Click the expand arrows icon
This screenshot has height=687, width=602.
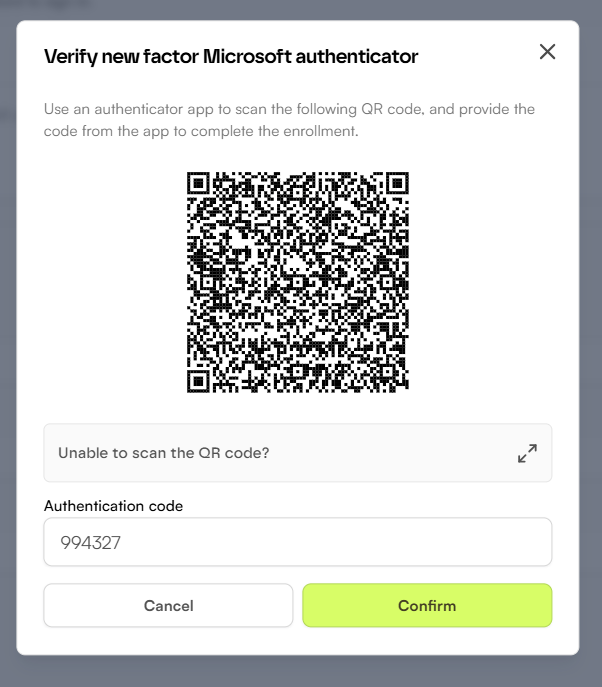pos(527,453)
